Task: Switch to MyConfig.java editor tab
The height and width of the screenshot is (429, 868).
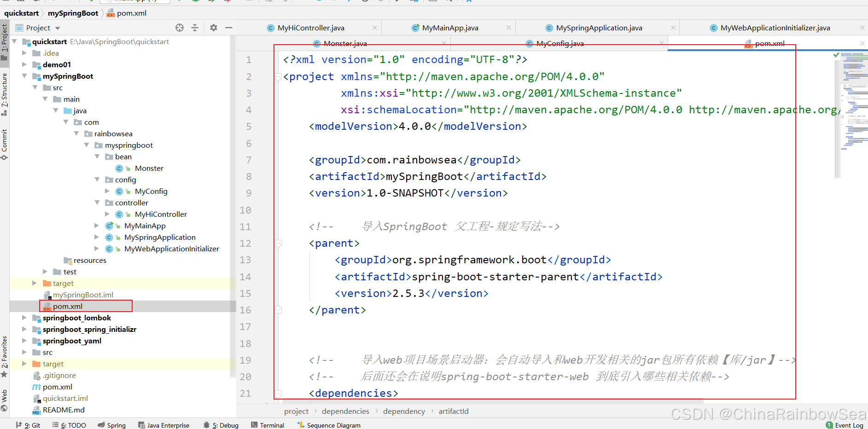Action: pos(559,43)
